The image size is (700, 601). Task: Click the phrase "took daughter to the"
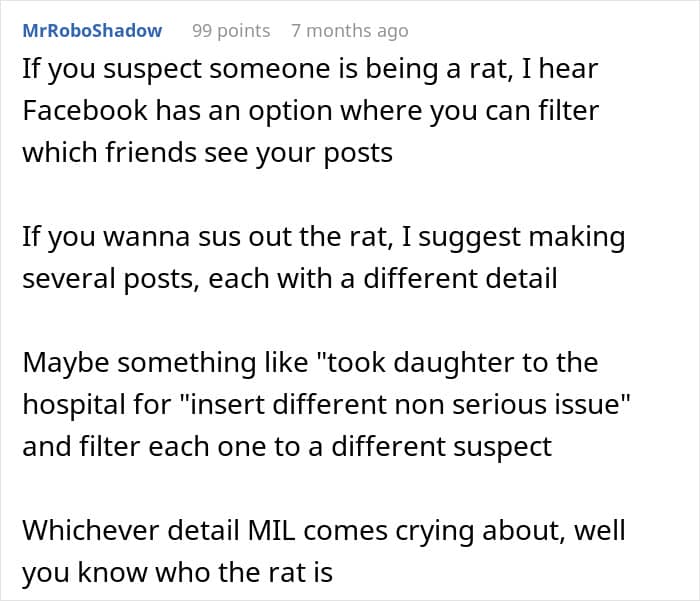pyautogui.click(x=498, y=361)
